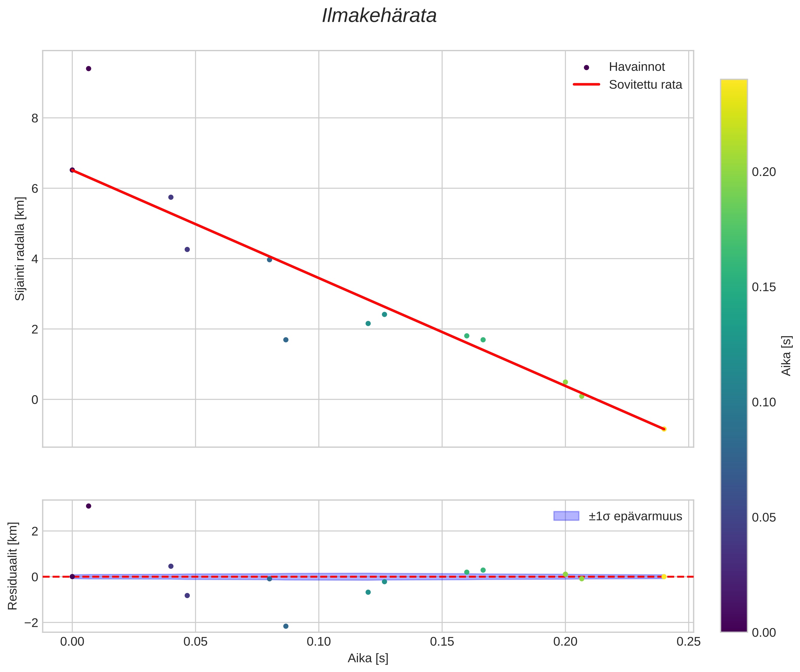Click the 0.15 colorbar tick label
This screenshot has width=800, height=672.
coord(763,287)
